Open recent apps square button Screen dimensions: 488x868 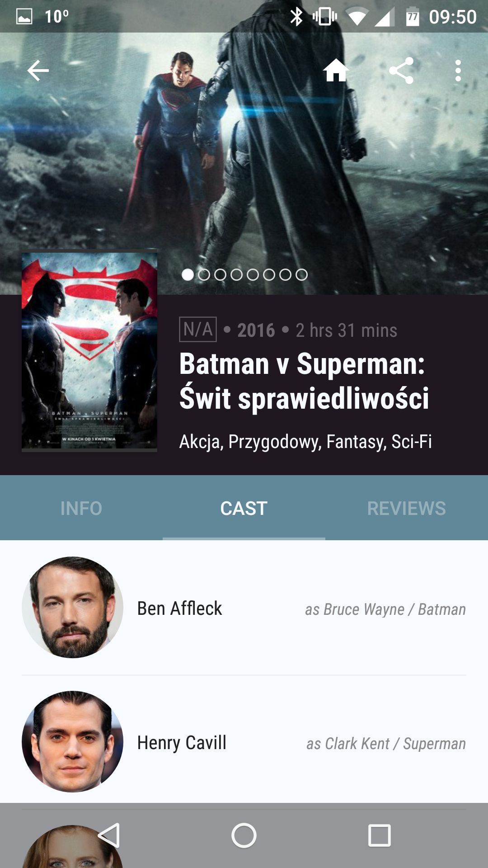[380, 835]
